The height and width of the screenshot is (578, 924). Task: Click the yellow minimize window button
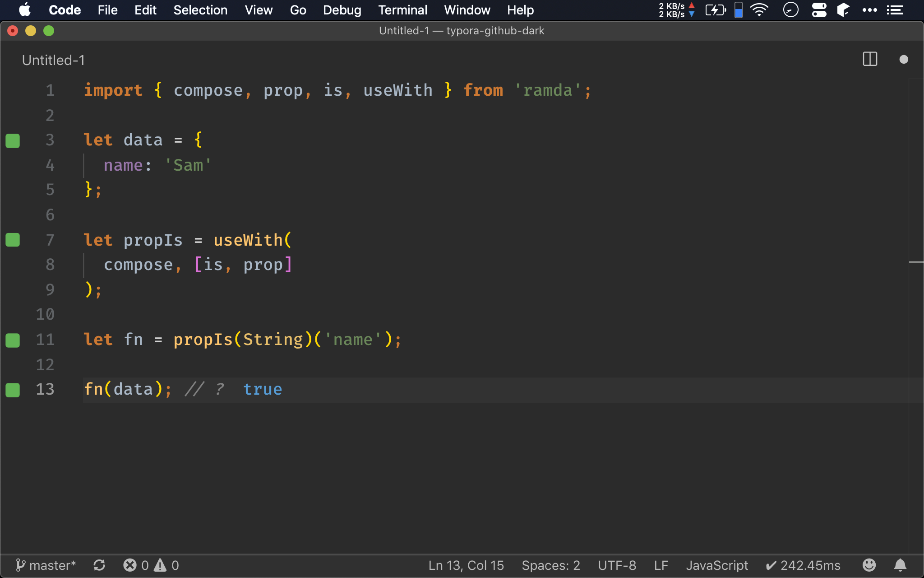pyautogui.click(x=31, y=31)
